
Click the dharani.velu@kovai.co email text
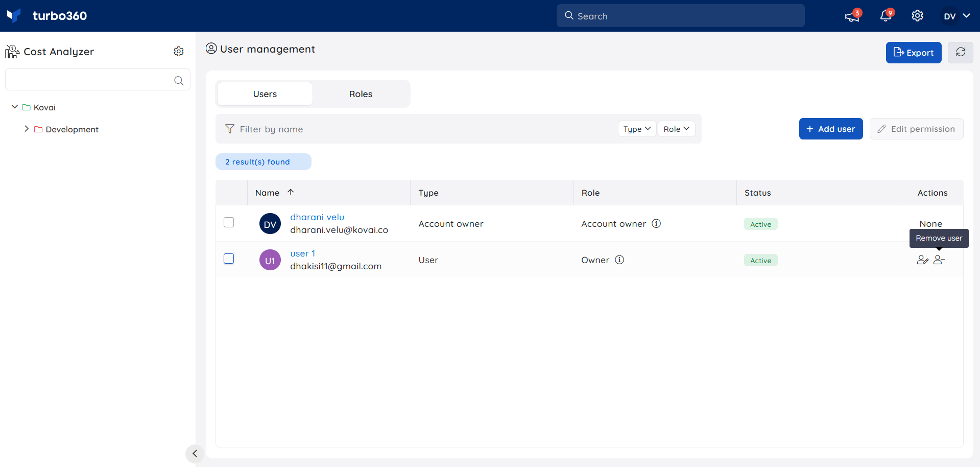click(x=339, y=230)
